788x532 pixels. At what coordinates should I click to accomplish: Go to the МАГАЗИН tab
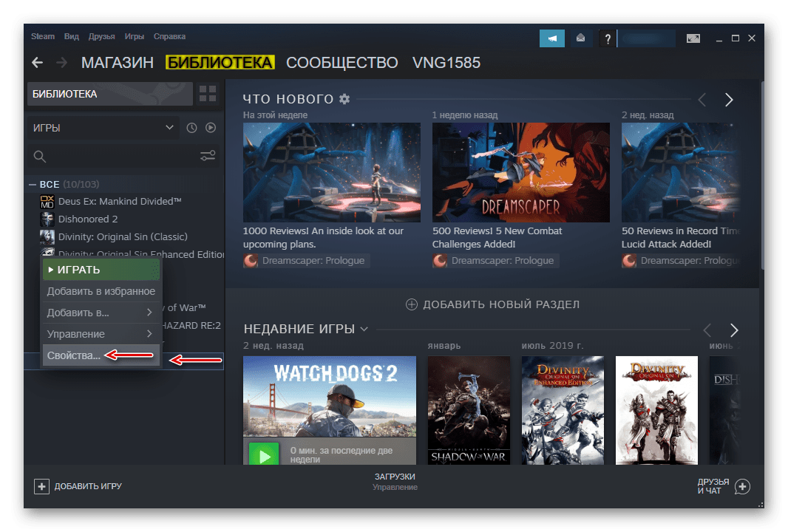[118, 62]
